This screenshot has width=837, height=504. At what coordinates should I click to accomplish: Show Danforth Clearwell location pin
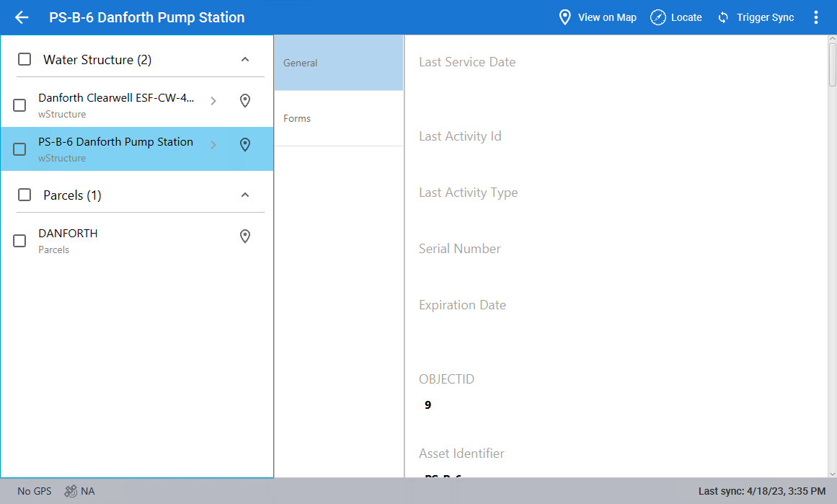245,101
